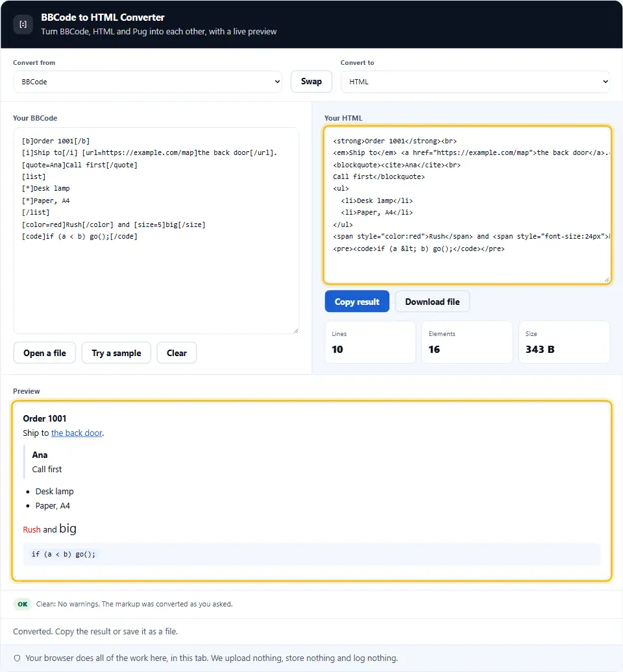Click the Lines count value 10
623x672 pixels.
pos(337,349)
